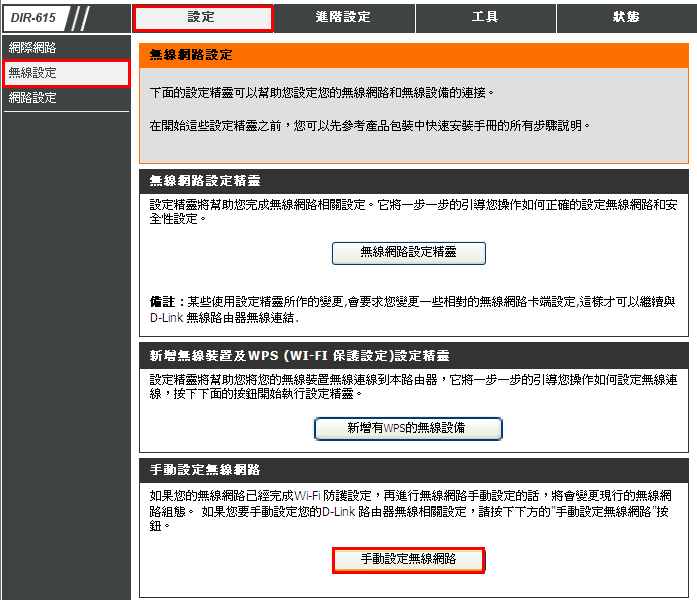This screenshot has width=697, height=600.
Task: Click the 新增有WPS的無線設備 button
Action: click(x=408, y=428)
